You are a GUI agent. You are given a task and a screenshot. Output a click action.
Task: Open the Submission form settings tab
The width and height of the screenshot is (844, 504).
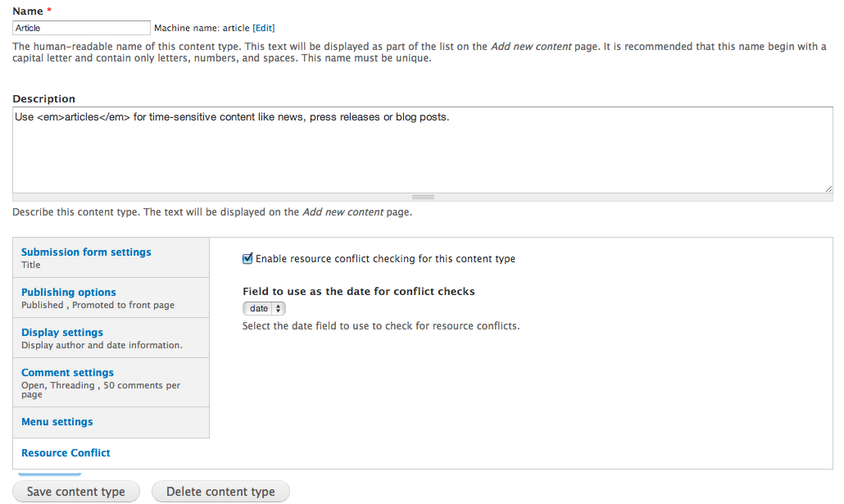coord(86,252)
